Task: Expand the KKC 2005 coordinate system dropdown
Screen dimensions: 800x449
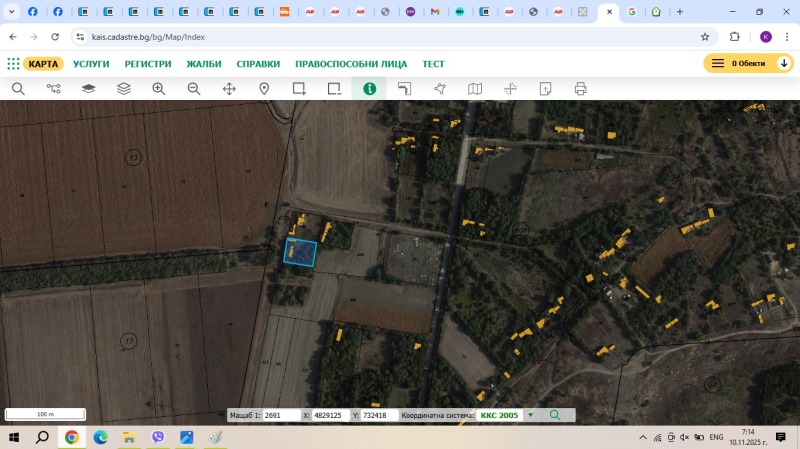Action: [530, 415]
